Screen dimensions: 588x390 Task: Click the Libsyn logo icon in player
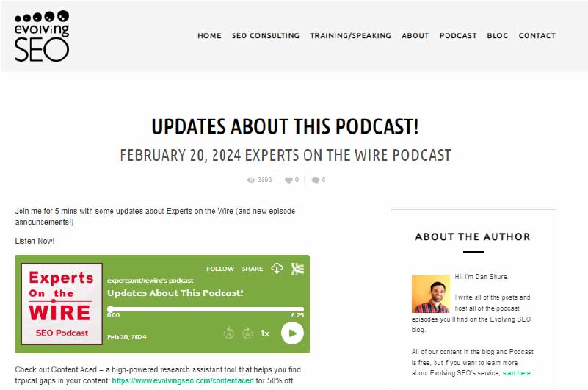pyautogui.click(x=297, y=269)
